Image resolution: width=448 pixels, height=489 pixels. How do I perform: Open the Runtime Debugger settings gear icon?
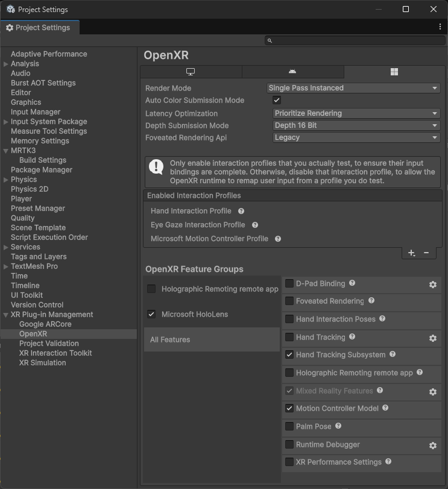(x=432, y=446)
